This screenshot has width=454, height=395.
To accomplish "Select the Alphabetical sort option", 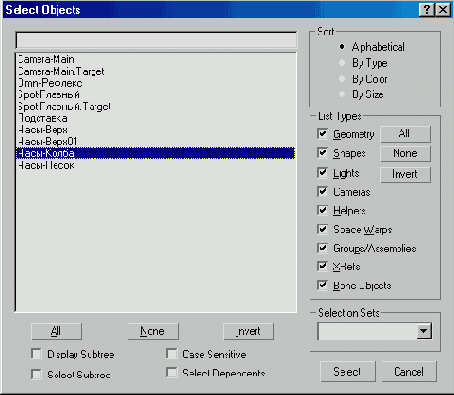I will (x=342, y=47).
